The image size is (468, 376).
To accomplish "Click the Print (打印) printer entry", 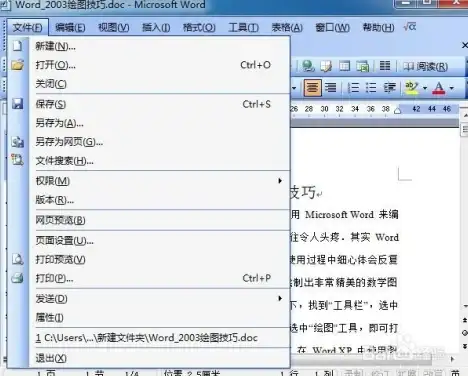I will point(149,278).
